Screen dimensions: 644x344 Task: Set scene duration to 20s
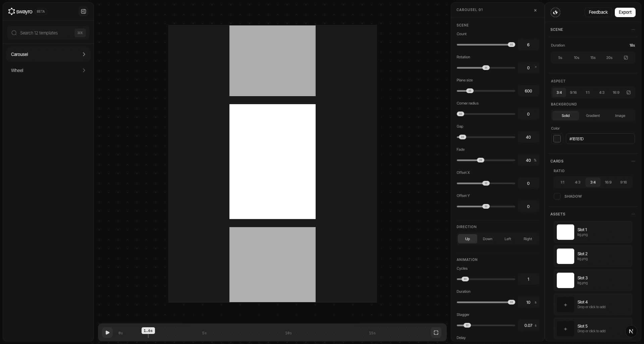609,58
